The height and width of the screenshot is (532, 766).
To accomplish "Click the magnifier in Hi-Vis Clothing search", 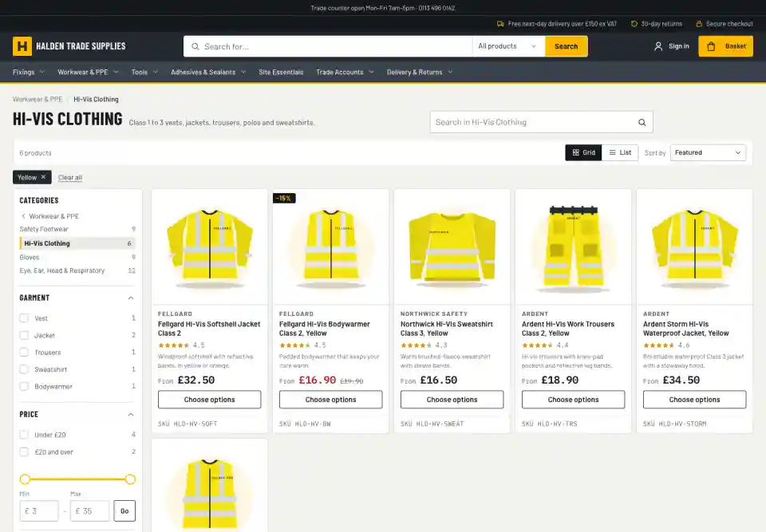I will pyautogui.click(x=642, y=123).
